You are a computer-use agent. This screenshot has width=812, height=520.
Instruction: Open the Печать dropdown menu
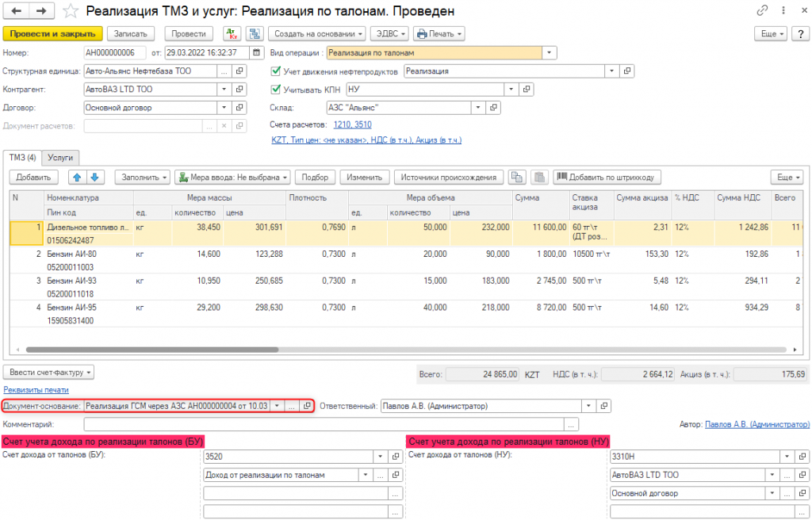click(439, 34)
